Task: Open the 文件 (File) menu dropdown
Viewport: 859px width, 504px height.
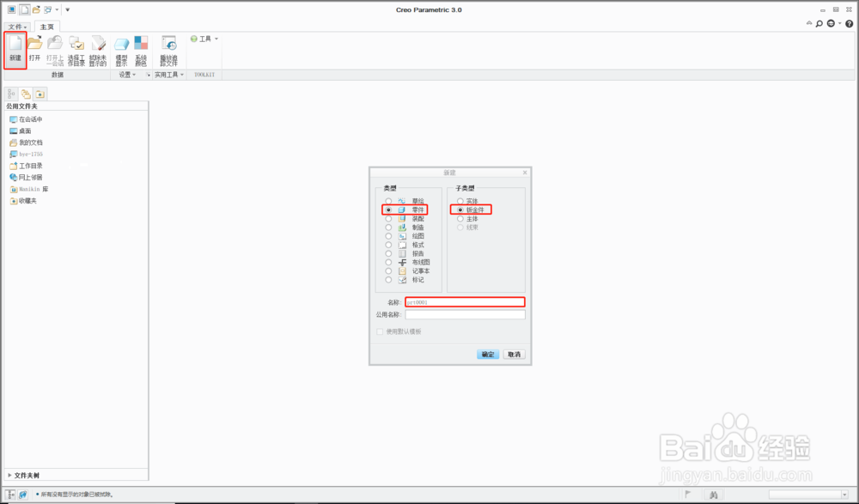Action: point(17,27)
